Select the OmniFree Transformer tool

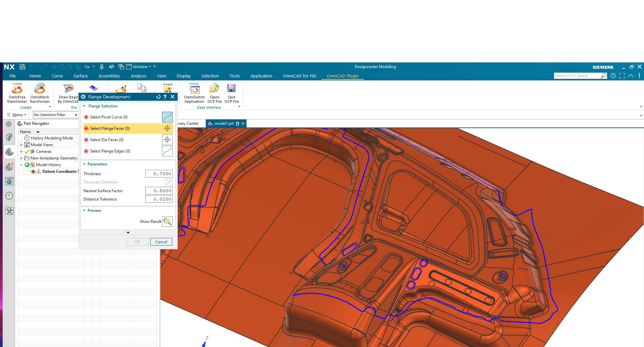[x=17, y=93]
